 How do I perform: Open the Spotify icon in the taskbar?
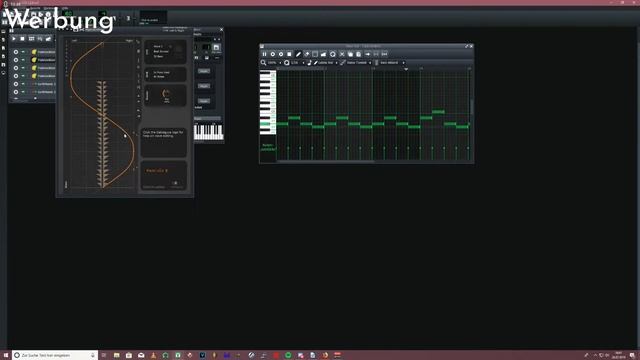click(x=288, y=356)
